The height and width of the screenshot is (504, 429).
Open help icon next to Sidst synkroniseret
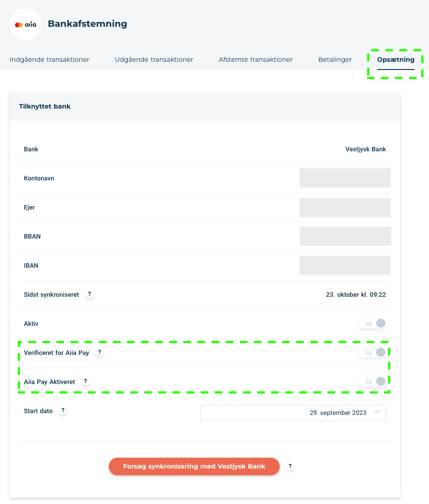[x=90, y=294]
